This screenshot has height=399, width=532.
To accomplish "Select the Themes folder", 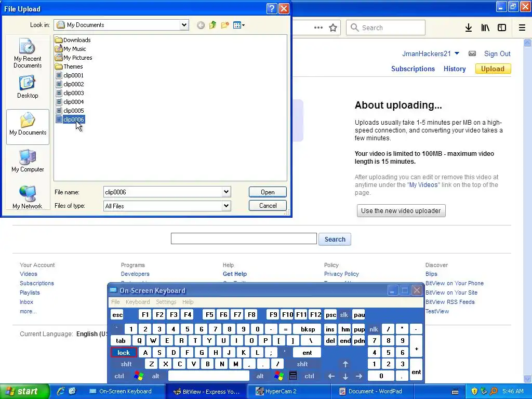I will click(69, 66).
